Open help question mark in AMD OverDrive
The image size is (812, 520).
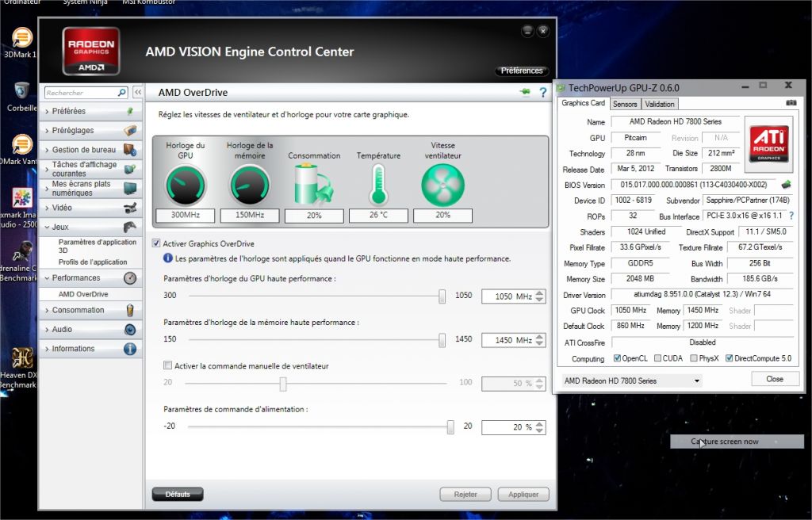542,93
